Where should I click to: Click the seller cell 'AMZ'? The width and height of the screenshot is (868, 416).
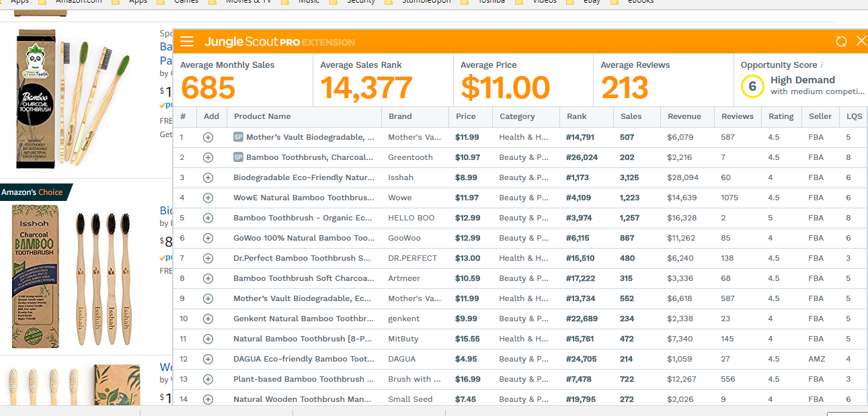(816, 359)
